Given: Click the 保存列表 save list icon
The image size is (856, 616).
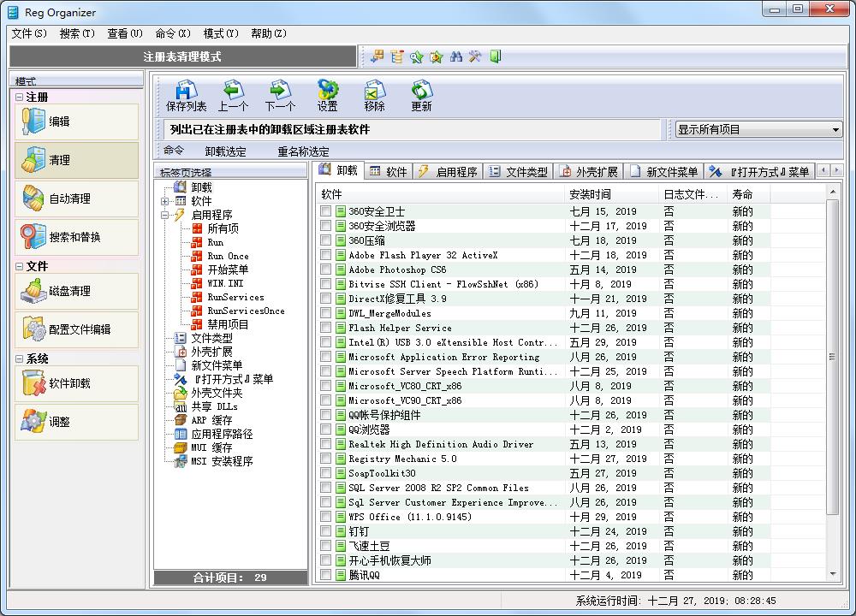Looking at the screenshot, I should point(186,91).
